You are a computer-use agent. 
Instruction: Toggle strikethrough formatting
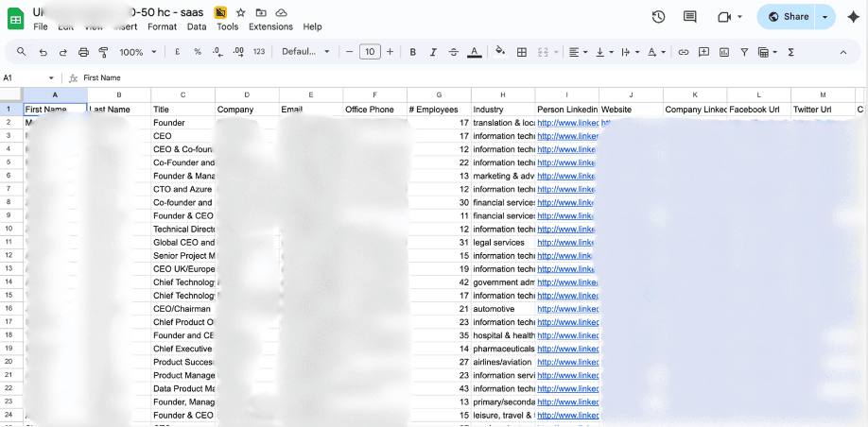point(453,52)
